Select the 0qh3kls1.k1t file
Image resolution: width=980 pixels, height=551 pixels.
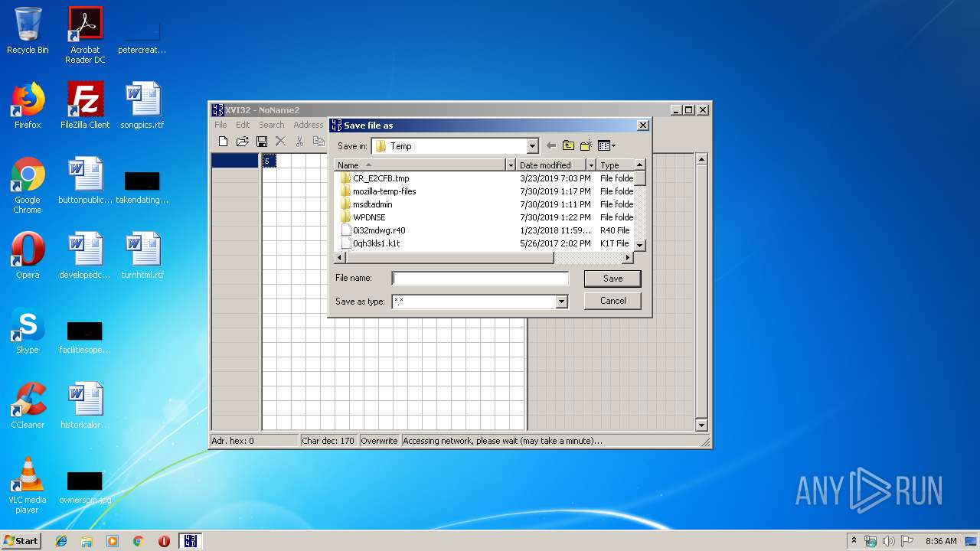[371, 243]
